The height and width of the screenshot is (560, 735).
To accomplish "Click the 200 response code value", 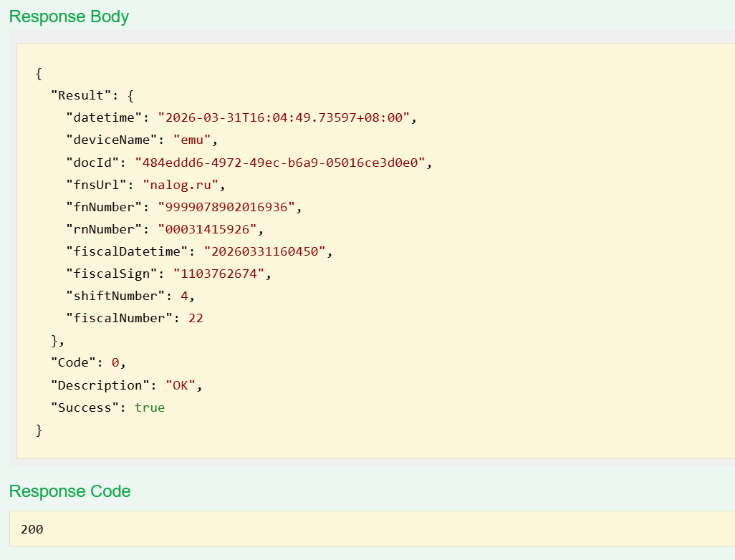I will [x=32, y=529].
